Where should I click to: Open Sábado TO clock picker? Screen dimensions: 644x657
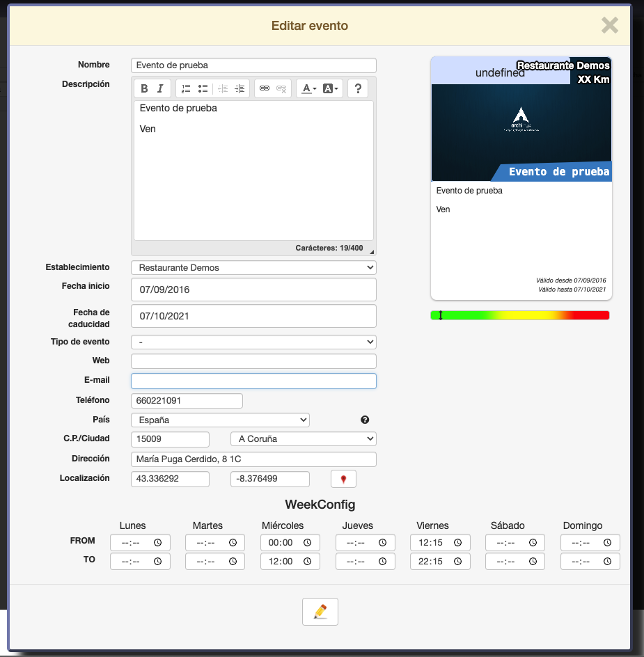pyautogui.click(x=533, y=562)
